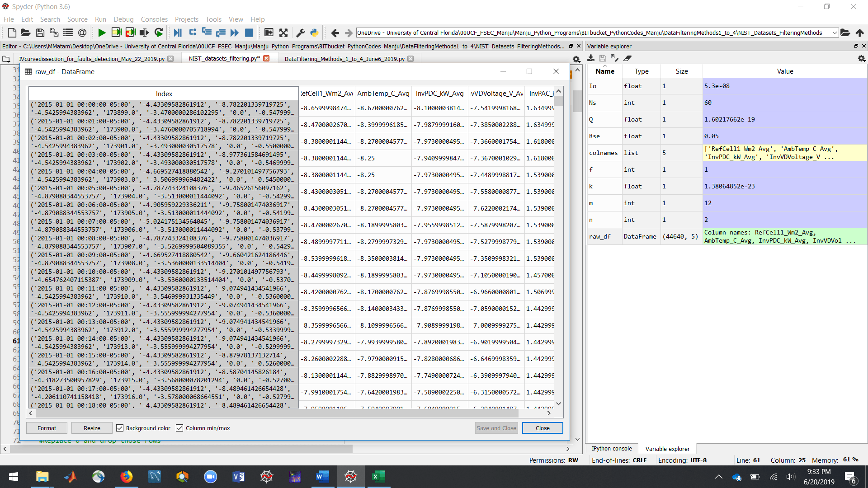Toggle the Background color checkbox
Image resolution: width=868 pixels, height=488 pixels.
(120, 428)
